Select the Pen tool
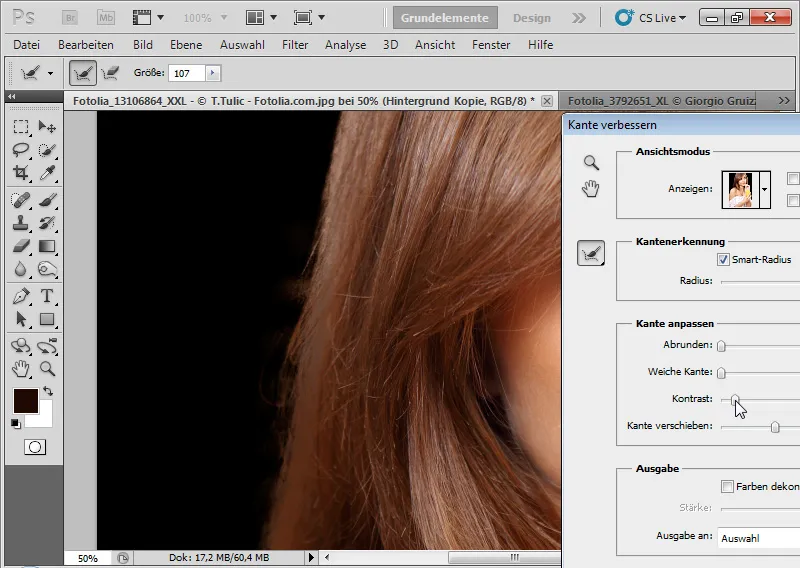The width and height of the screenshot is (800, 568). pyautogui.click(x=21, y=296)
